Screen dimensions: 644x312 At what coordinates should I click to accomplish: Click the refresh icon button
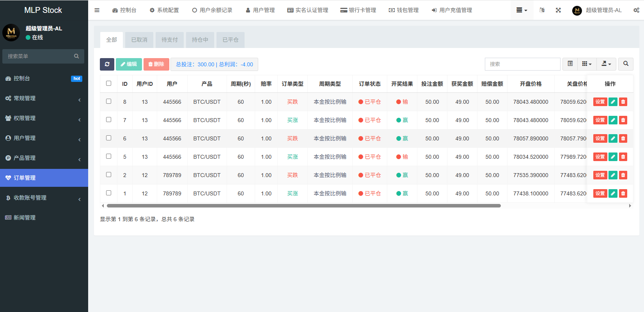tap(107, 64)
